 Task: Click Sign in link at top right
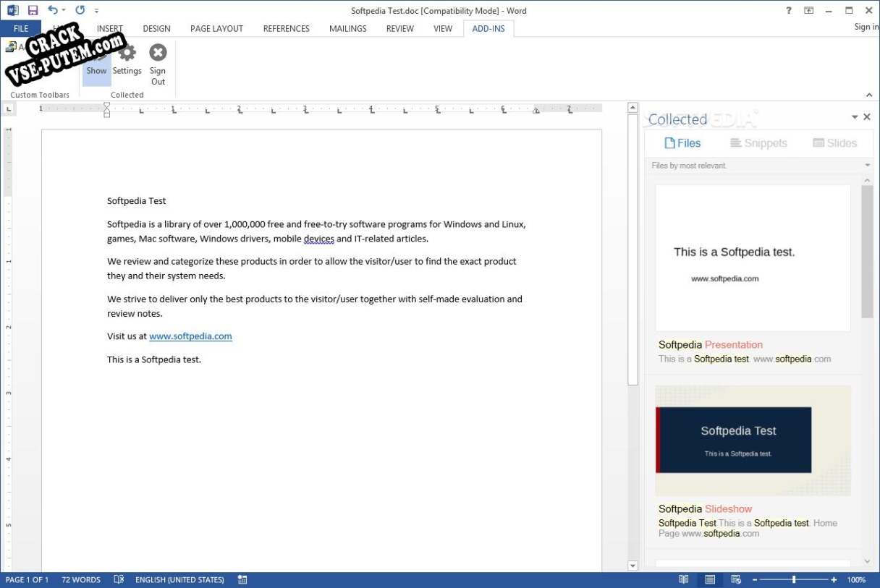pos(866,27)
